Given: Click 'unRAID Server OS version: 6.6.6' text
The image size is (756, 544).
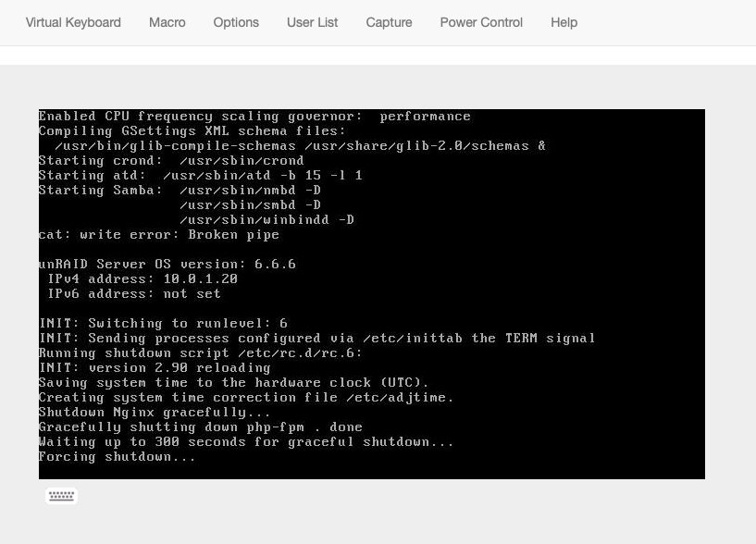Looking at the screenshot, I should coord(167,264).
